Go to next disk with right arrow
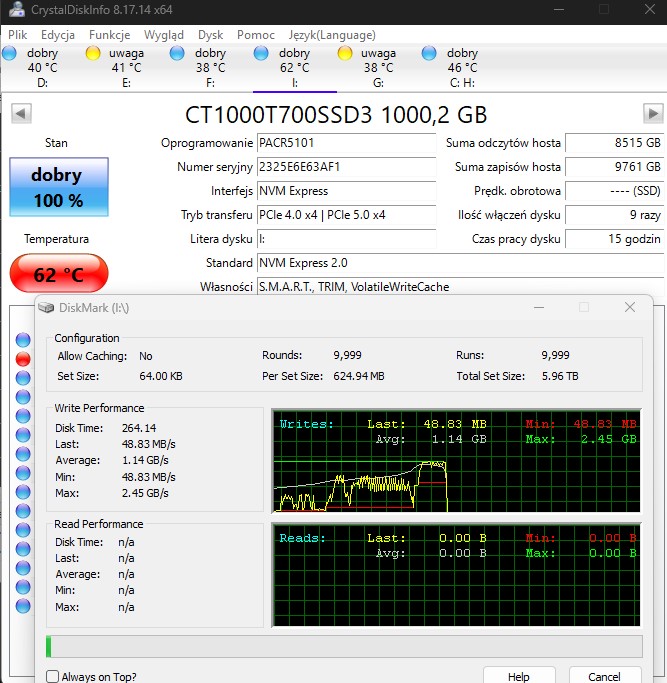This screenshot has height=683, width=667. (653, 114)
